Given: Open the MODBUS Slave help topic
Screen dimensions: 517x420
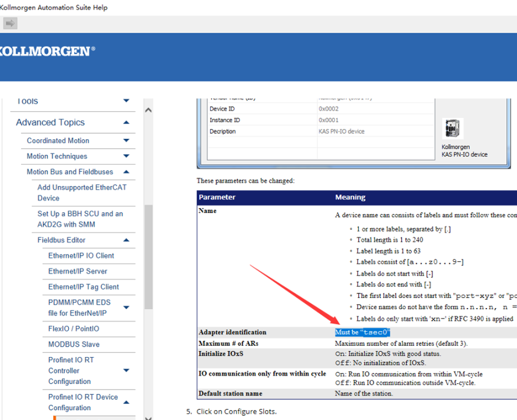Looking at the screenshot, I should (x=74, y=345).
